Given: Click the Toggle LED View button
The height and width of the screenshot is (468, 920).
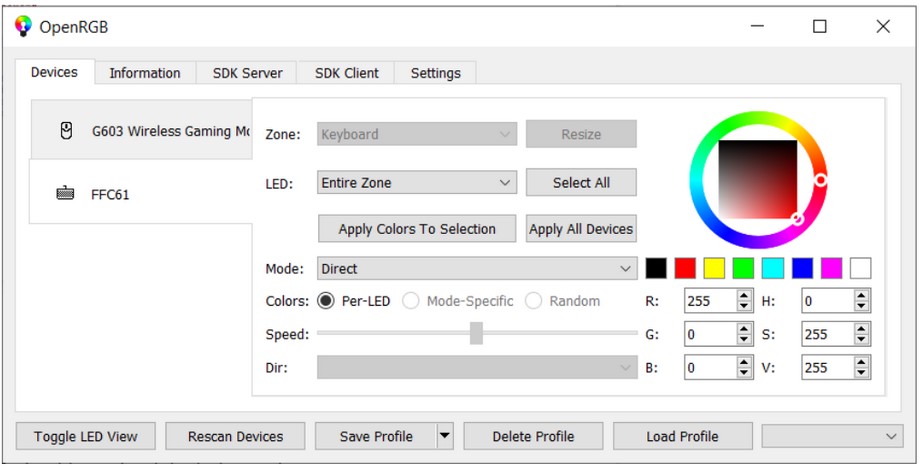Looking at the screenshot, I should [86, 436].
